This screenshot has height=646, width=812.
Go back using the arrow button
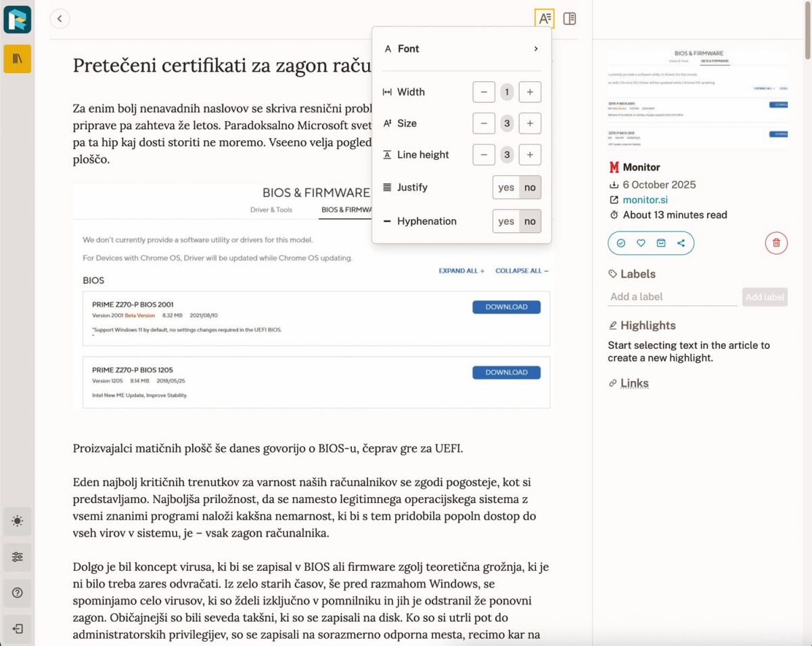pos(60,19)
